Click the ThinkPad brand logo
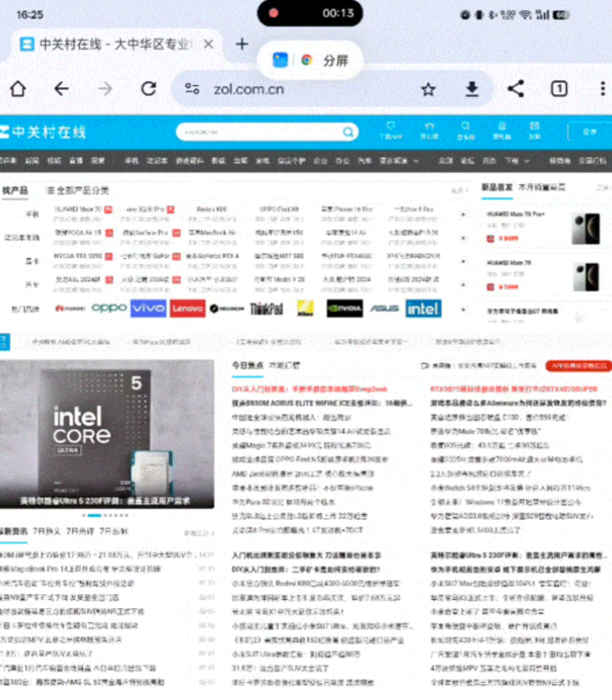Image resolution: width=612 pixels, height=700 pixels. coord(266,309)
